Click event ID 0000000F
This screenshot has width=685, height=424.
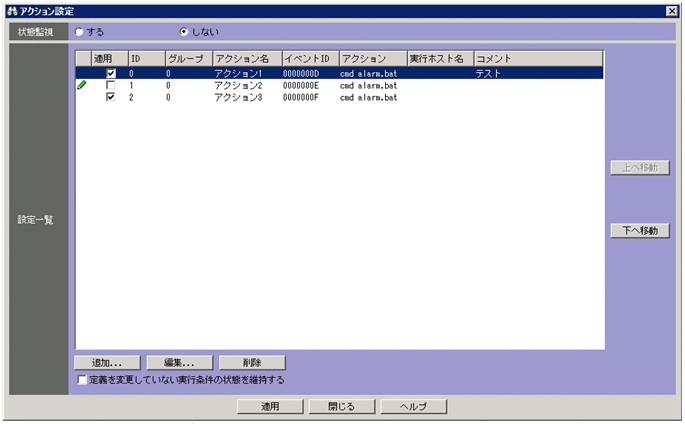[301, 97]
